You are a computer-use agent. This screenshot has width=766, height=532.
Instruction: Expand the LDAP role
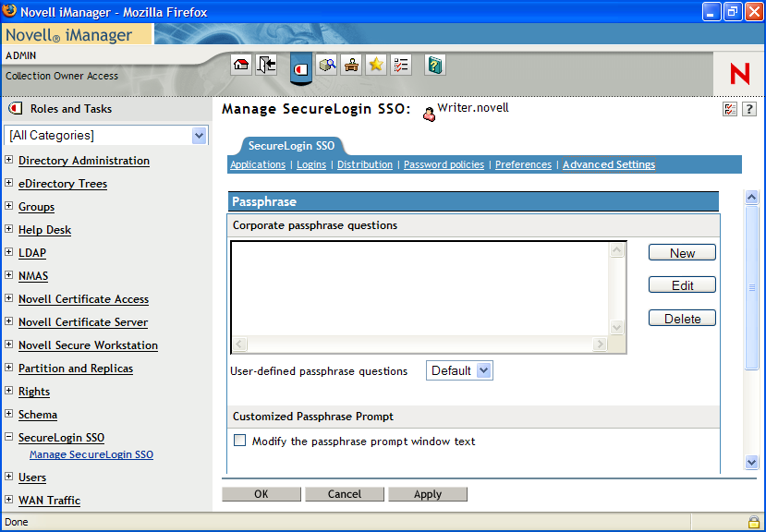coord(9,251)
